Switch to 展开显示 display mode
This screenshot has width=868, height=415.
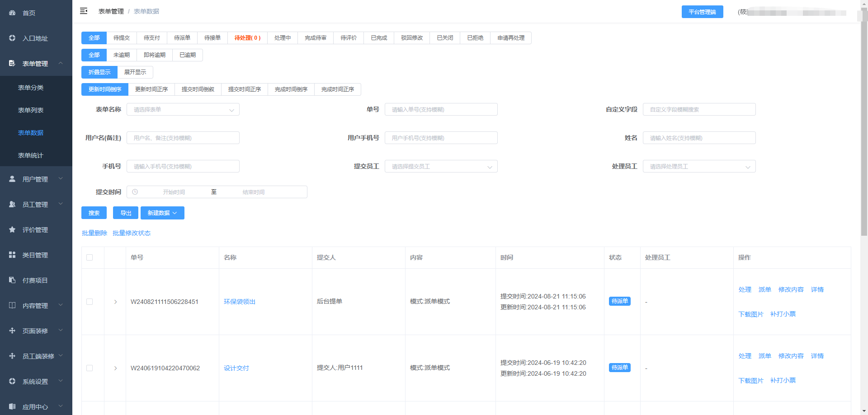coord(135,72)
